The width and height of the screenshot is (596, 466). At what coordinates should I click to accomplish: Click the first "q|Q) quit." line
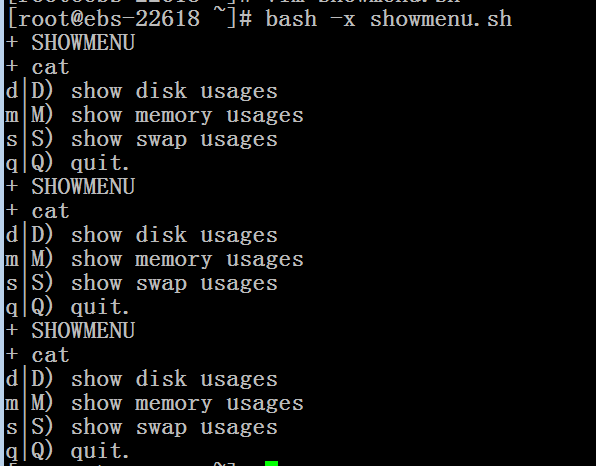[68, 163]
